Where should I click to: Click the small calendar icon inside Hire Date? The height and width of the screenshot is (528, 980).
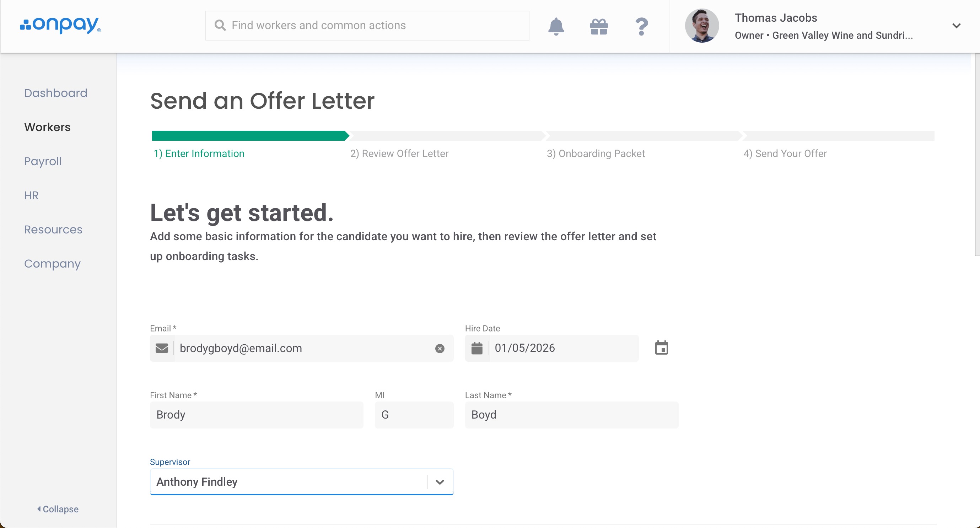[477, 348]
